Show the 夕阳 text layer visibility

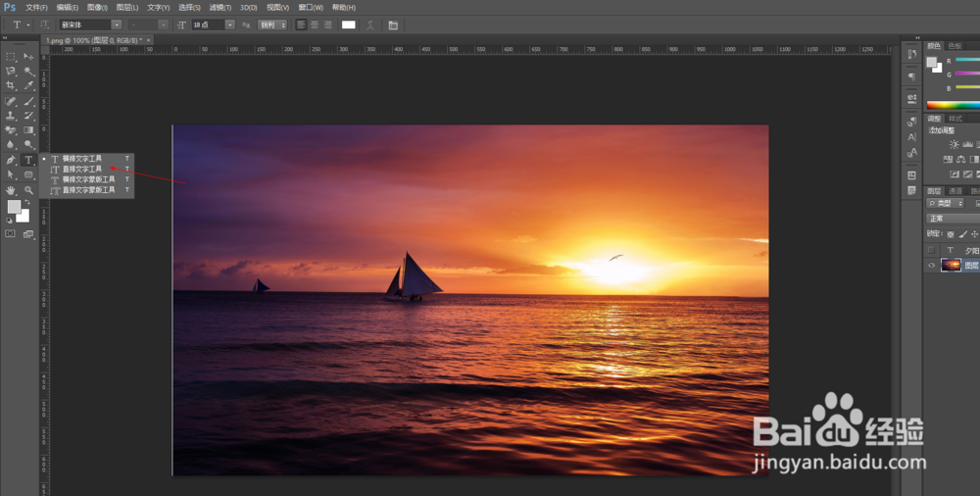coord(931,250)
